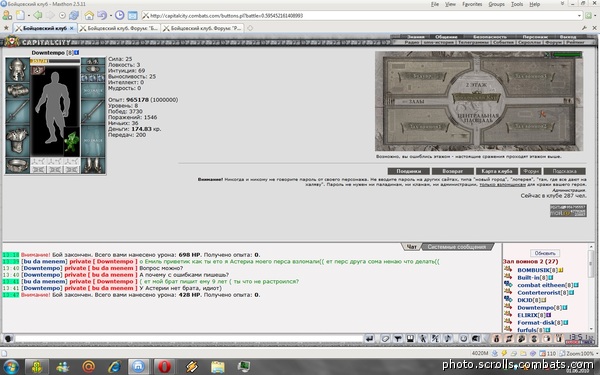Open the address bar dropdown arrow

[x=579, y=16]
